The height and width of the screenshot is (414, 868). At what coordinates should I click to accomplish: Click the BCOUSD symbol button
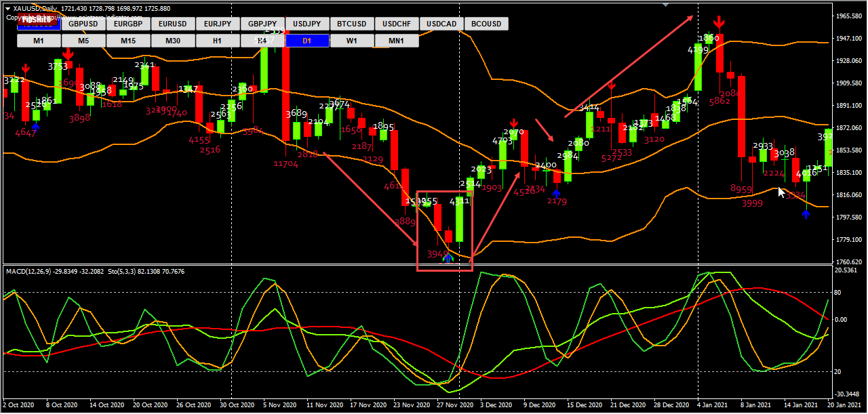pyautogui.click(x=486, y=23)
